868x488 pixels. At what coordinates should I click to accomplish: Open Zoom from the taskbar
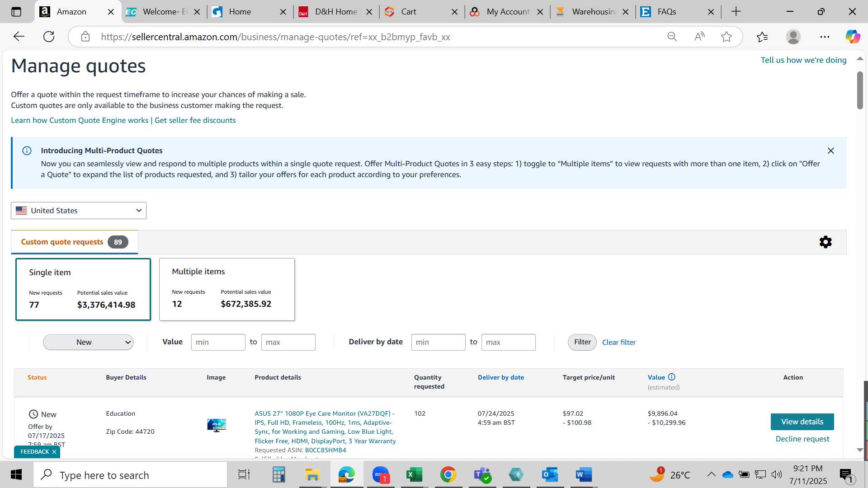(x=381, y=474)
